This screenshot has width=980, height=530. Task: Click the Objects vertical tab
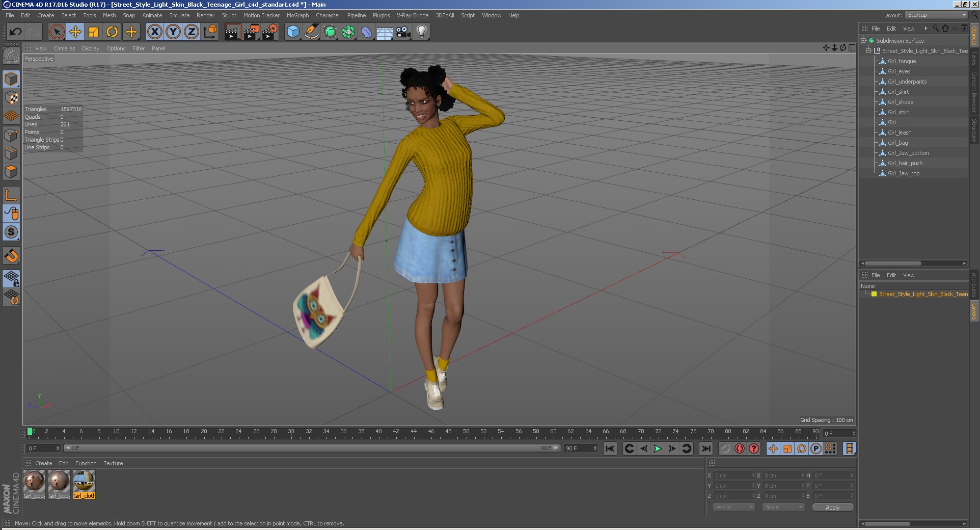click(974, 35)
